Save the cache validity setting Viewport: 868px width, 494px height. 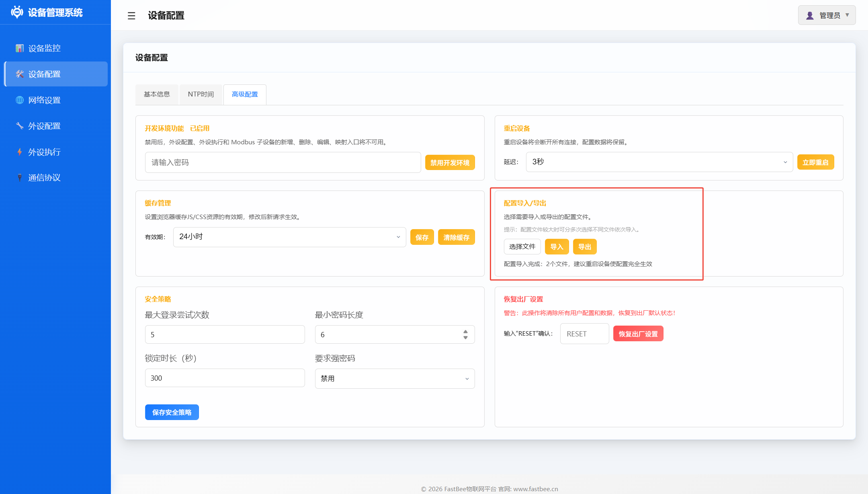pos(422,238)
